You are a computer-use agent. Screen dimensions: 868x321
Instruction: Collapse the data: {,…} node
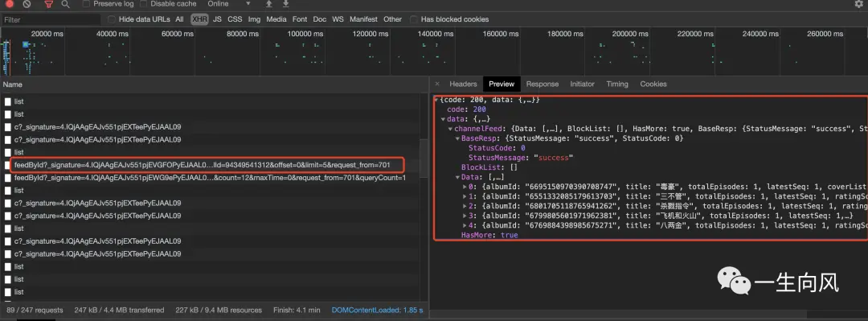pos(443,119)
